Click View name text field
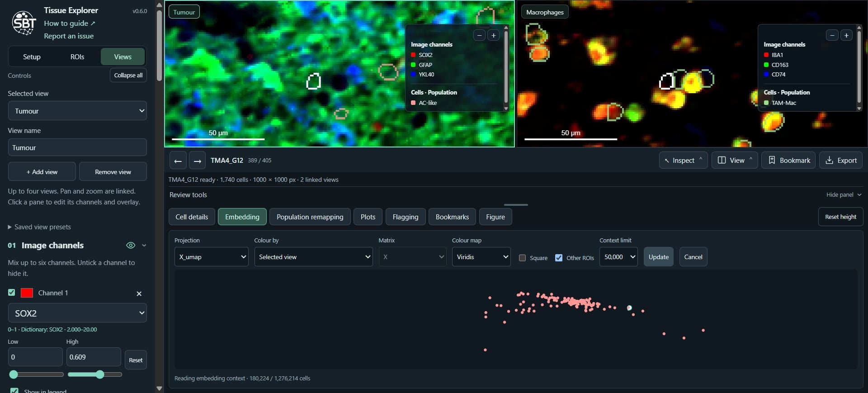 (77, 147)
